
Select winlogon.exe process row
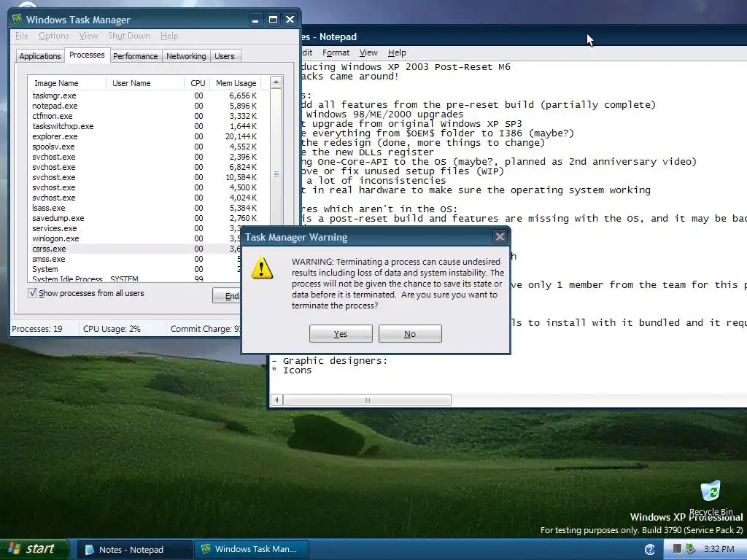(x=136, y=238)
